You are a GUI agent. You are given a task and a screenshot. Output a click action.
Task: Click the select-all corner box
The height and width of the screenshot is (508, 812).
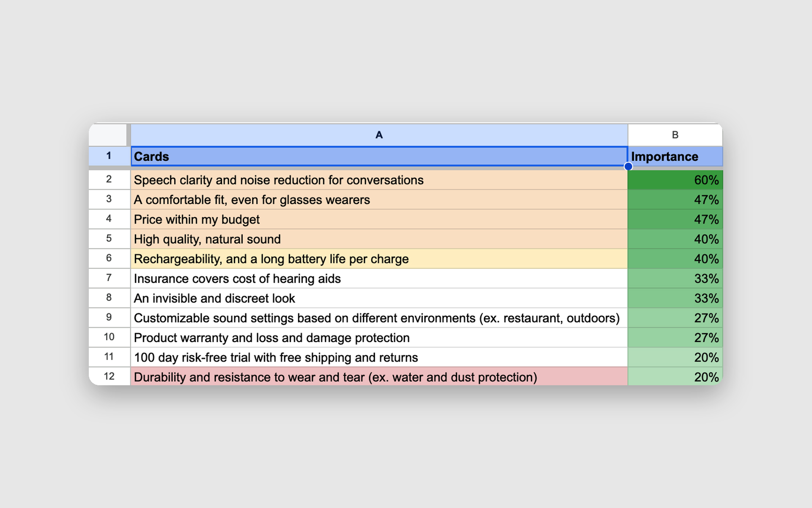click(108, 135)
